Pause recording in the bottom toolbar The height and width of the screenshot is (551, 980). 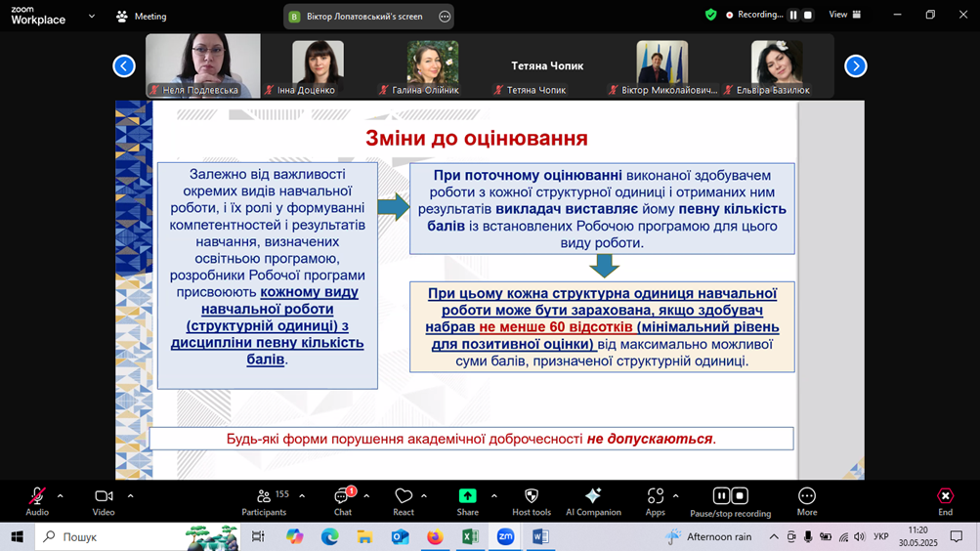point(721,495)
